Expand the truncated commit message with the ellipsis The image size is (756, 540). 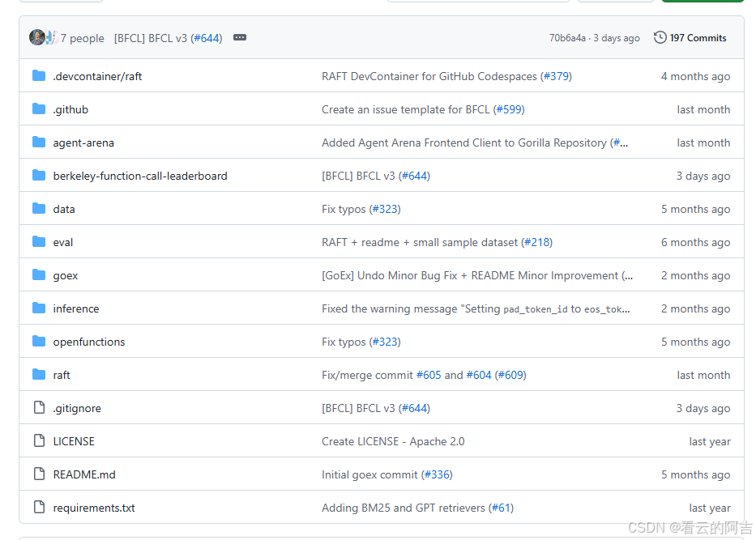click(x=239, y=37)
